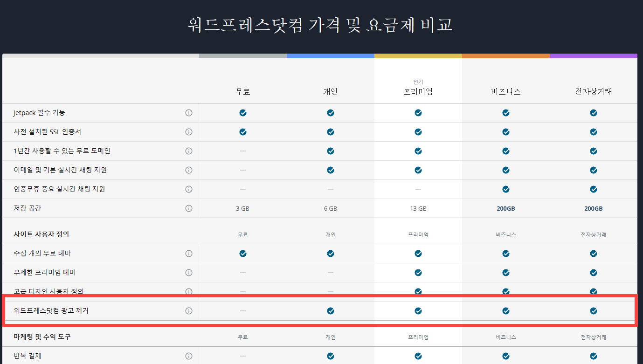Click SSL 인증서 checkmark in 프리미엄 column
This screenshot has width=643, height=364.
click(x=418, y=132)
